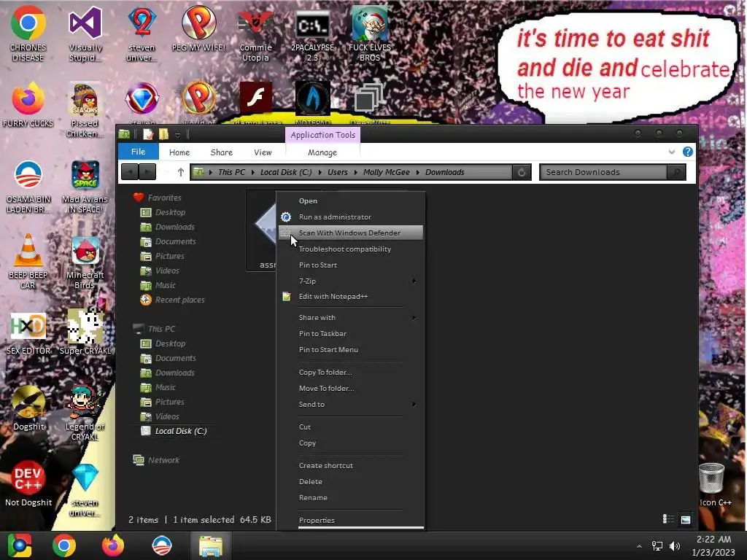Choose Scan With Windows Defender
This screenshot has width=747, height=560.
350,233
